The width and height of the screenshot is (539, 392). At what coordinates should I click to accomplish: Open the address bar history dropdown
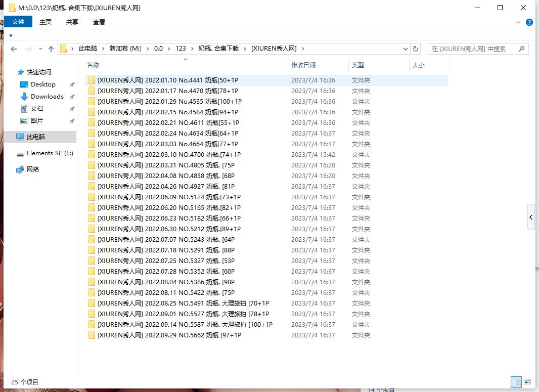(x=406, y=49)
